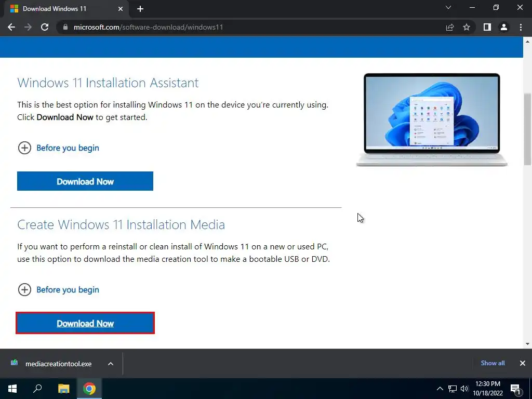Close the Download Windows 11 tab
The width and height of the screenshot is (532, 399).
tap(121, 9)
